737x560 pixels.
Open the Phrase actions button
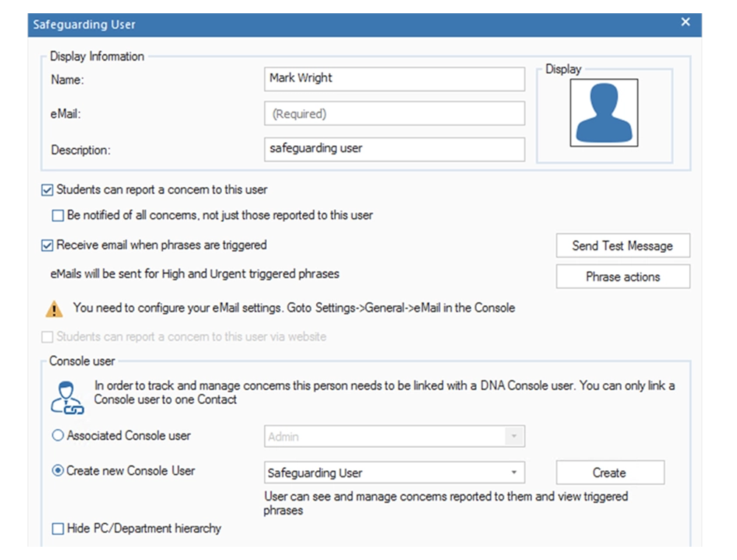click(x=623, y=276)
